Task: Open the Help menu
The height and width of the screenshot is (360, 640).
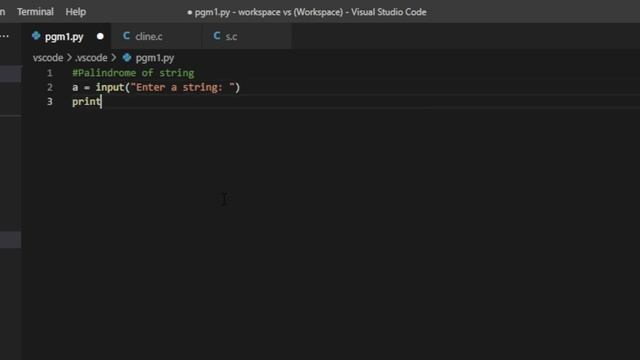Action: [76, 12]
